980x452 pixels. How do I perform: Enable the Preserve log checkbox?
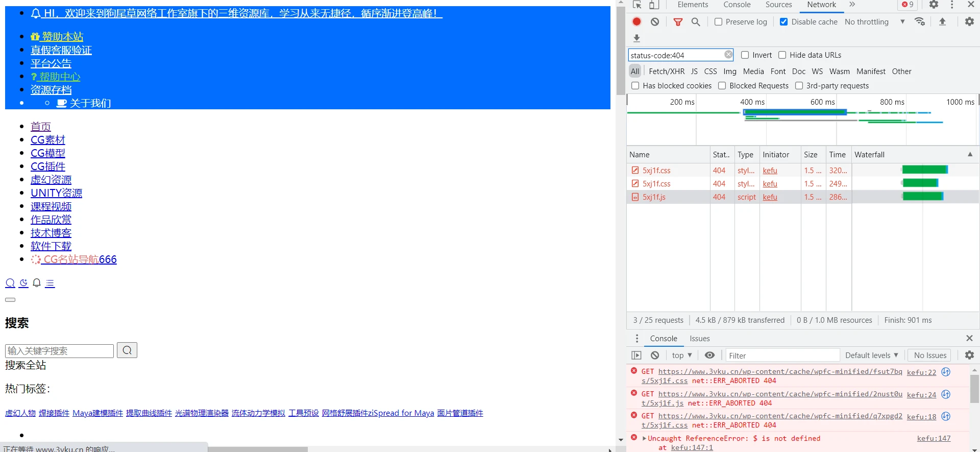[x=718, y=22]
